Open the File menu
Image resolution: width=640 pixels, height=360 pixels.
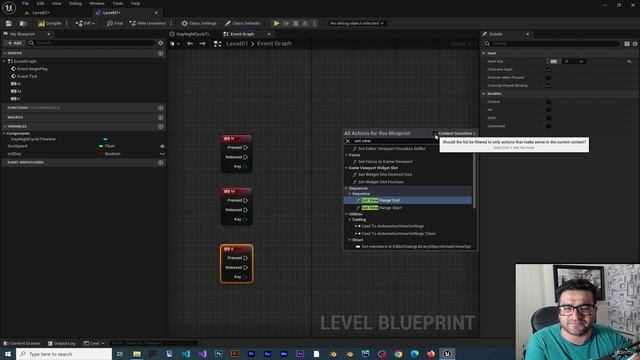click(x=25, y=3)
